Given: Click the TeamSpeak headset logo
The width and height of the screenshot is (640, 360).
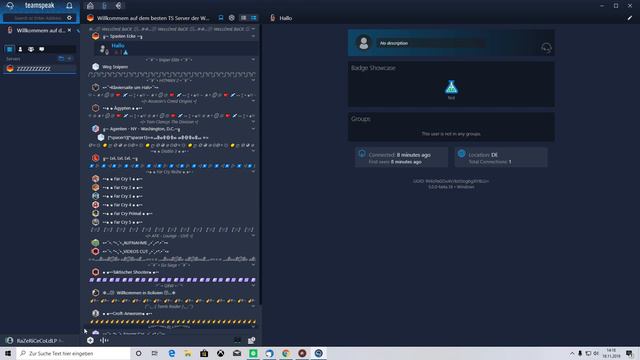Looking at the screenshot, I should tap(10, 5).
